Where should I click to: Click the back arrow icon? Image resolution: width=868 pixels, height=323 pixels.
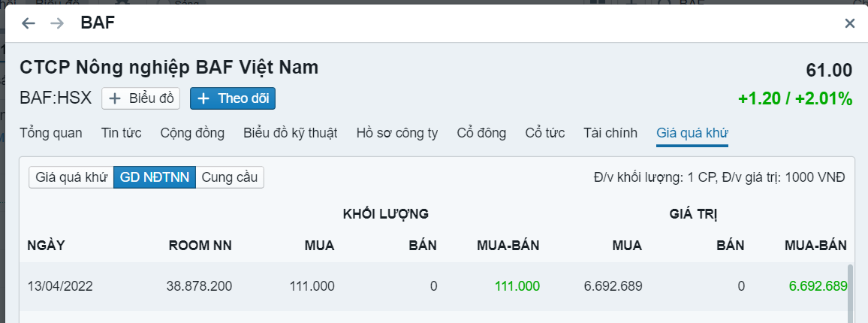29,23
